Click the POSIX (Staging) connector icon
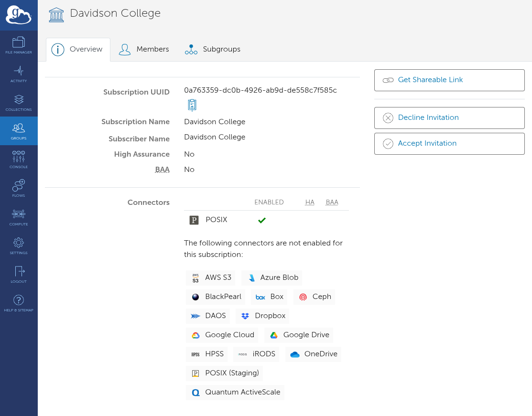The height and width of the screenshot is (416, 532). coord(195,373)
